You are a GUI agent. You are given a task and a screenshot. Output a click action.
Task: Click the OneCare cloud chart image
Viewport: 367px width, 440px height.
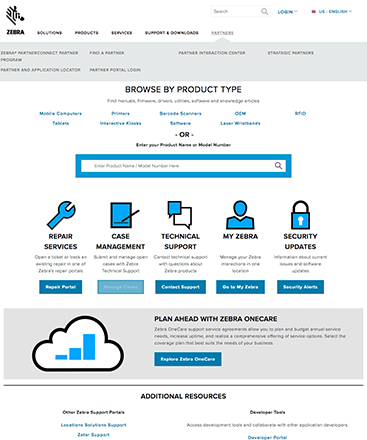click(x=78, y=344)
